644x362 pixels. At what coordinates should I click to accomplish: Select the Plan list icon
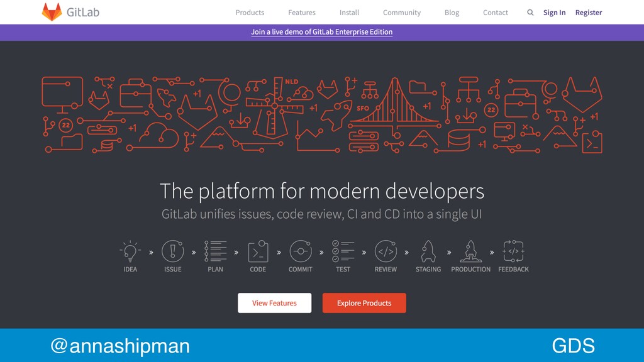tap(216, 251)
